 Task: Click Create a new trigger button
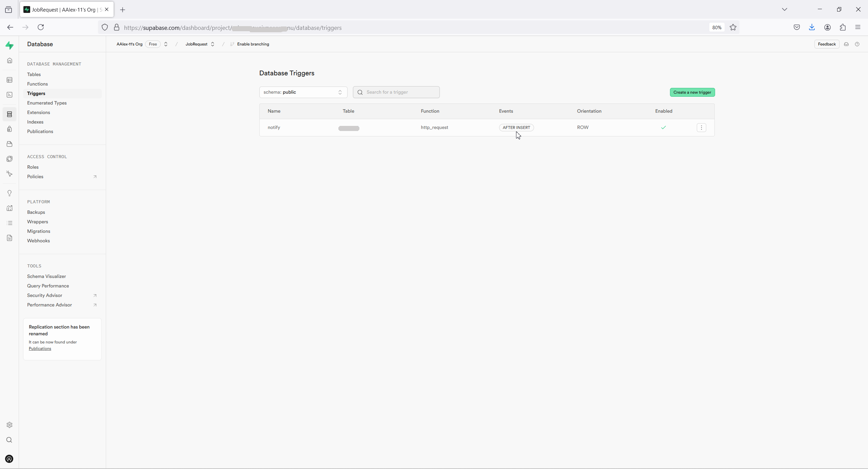[692, 92]
